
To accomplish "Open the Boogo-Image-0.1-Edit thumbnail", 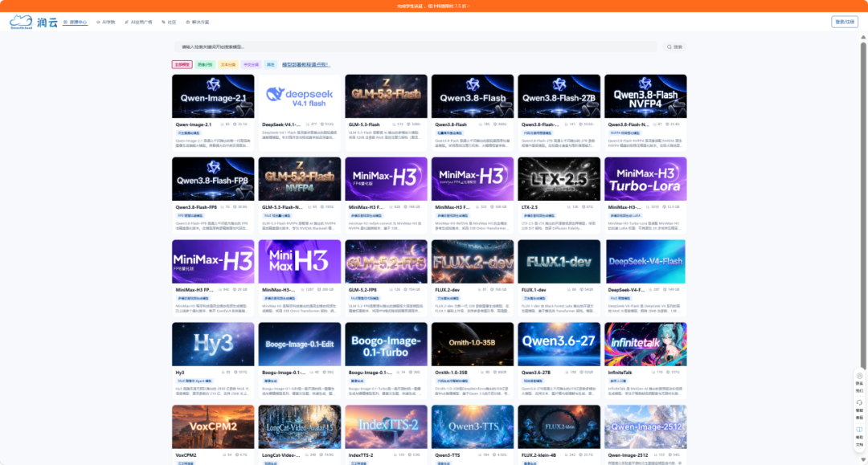I will click(300, 344).
